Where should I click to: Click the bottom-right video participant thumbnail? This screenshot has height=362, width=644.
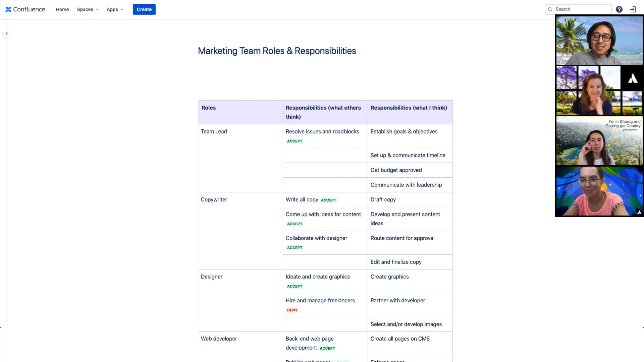599,191
